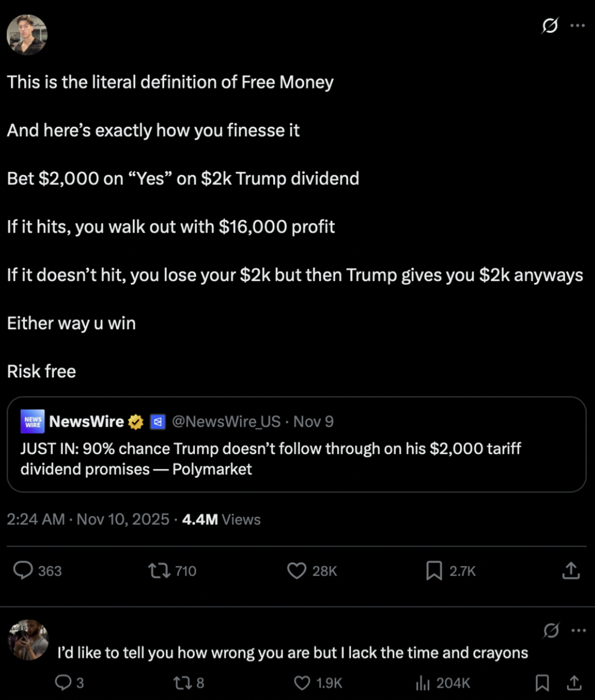Open the main post author's profile picture
Screen dimensions: 595x700
27,35
